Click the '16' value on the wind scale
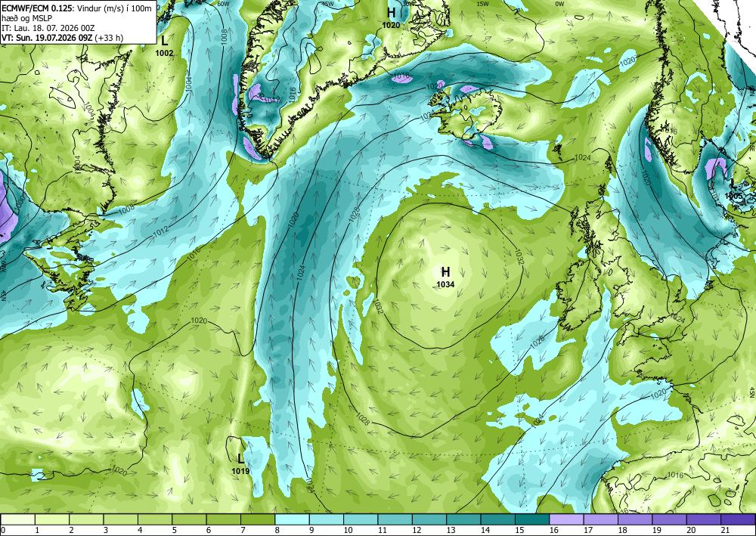 [553, 531]
